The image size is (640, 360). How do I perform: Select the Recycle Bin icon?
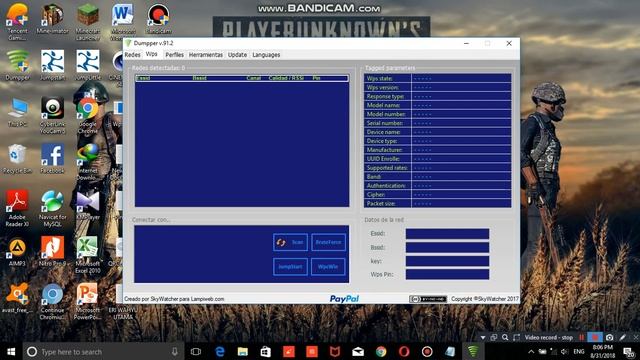pos(17,159)
